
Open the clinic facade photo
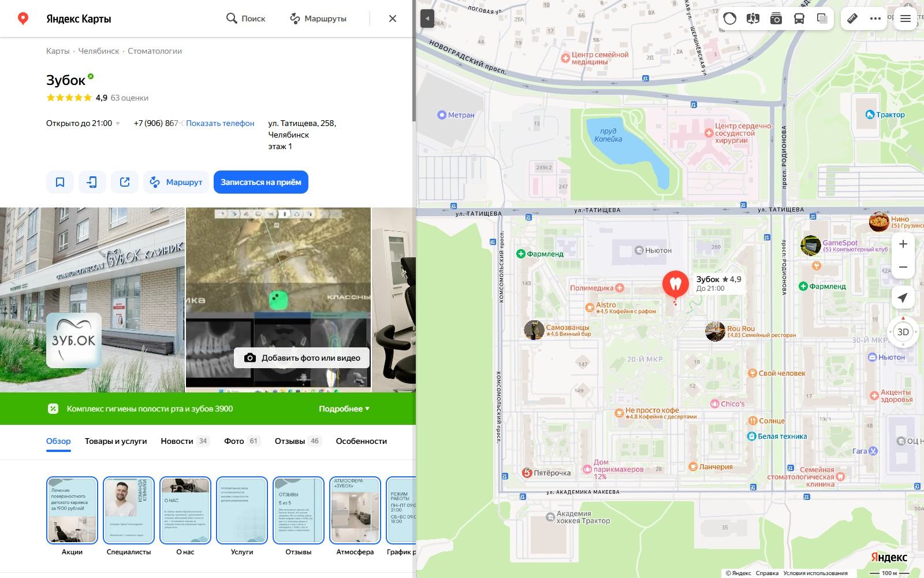[x=92, y=300]
